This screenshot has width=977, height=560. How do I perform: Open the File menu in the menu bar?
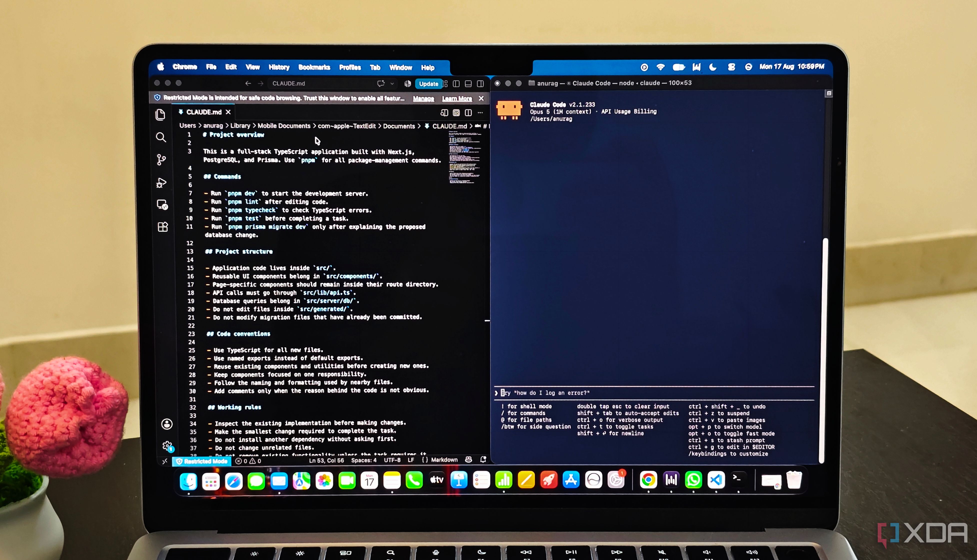(x=211, y=67)
